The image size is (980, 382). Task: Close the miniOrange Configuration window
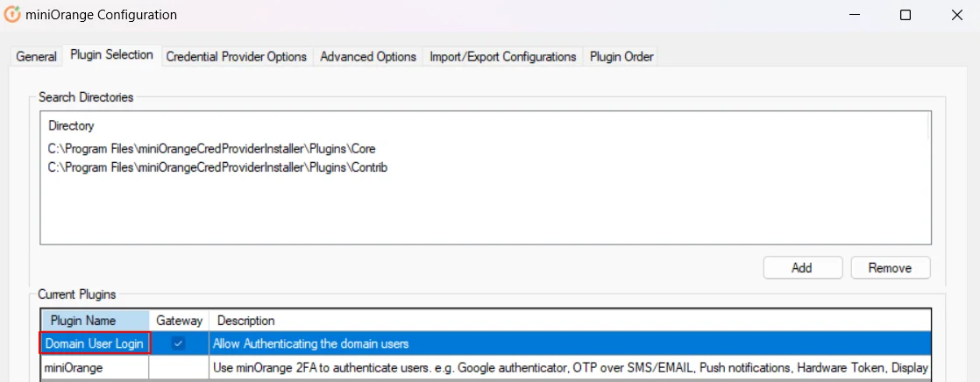(x=956, y=15)
